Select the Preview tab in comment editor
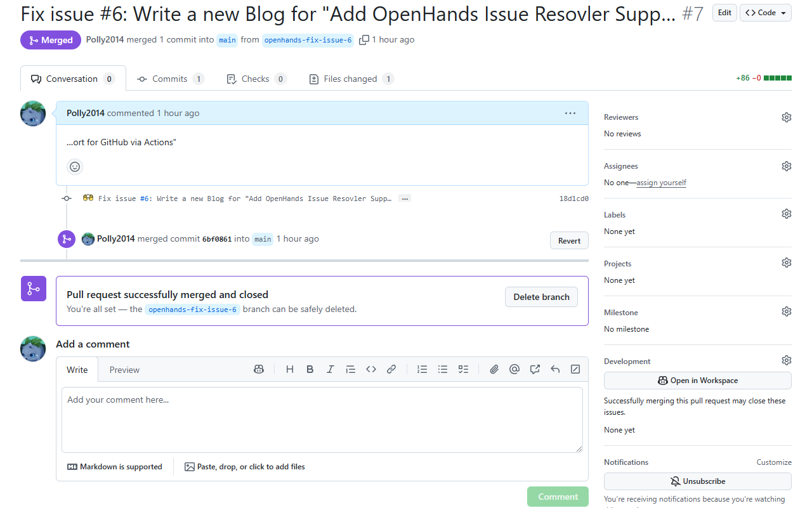This screenshot has width=812, height=508. 124,370
